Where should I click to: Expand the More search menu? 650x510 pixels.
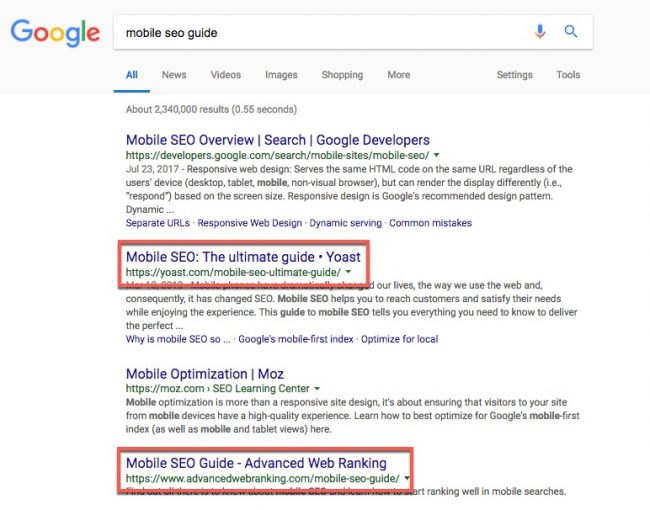(398, 75)
